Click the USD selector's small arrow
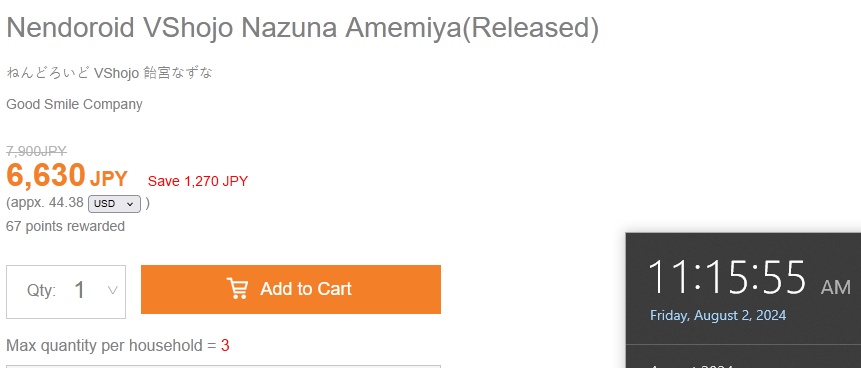 tap(130, 204)
